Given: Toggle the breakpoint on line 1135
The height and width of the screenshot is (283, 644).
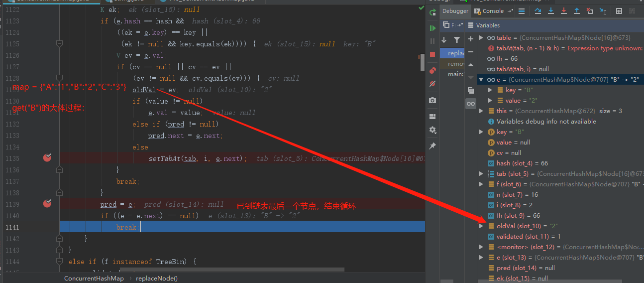Looking at the screenshot, I should (47, 158).
